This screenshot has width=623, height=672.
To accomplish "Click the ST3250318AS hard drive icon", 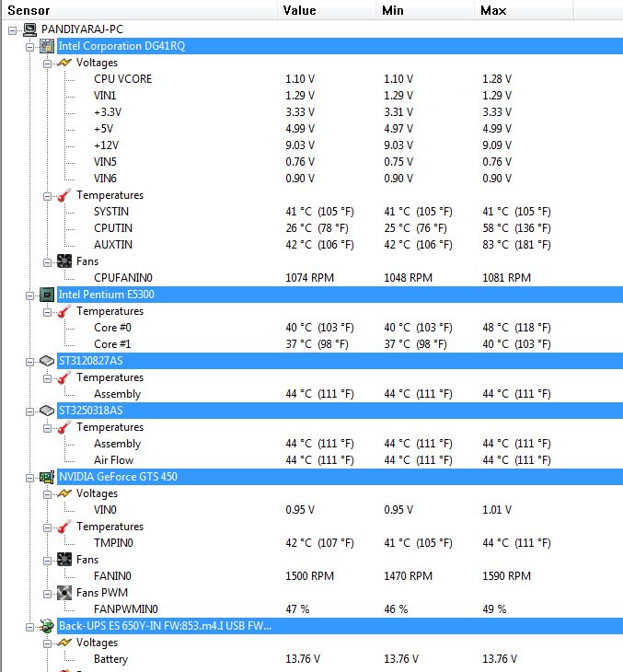I will [47, 411].
